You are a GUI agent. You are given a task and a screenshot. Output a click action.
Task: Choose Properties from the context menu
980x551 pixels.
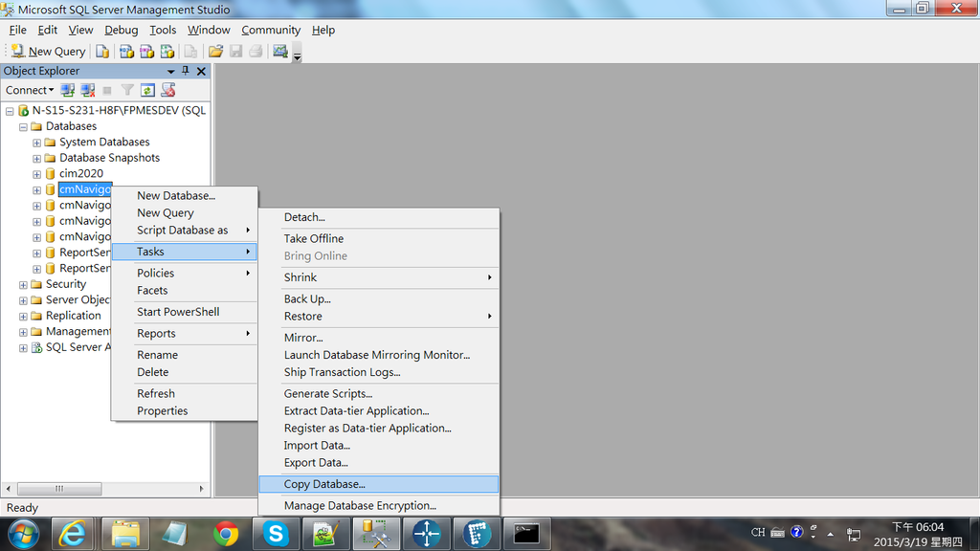pyautogui.click(x=185, y=411)
